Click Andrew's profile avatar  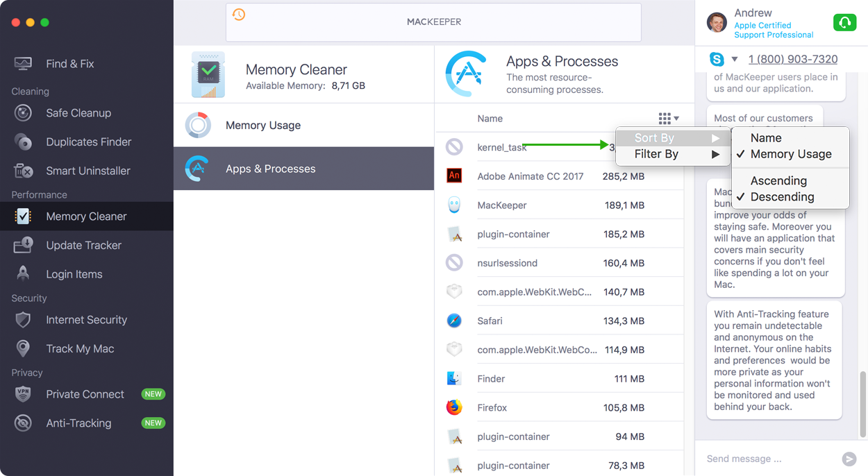coord(717,22)
